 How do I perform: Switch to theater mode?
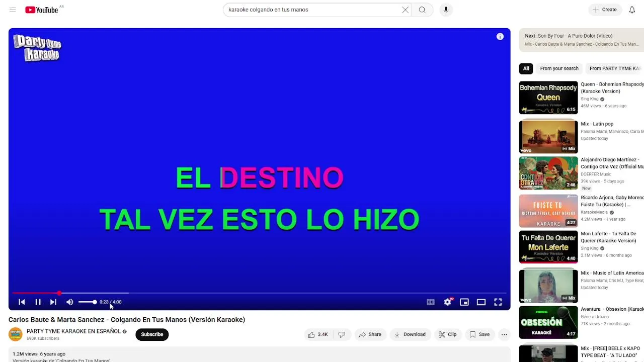pyautogui.click(x=481, y=302)
